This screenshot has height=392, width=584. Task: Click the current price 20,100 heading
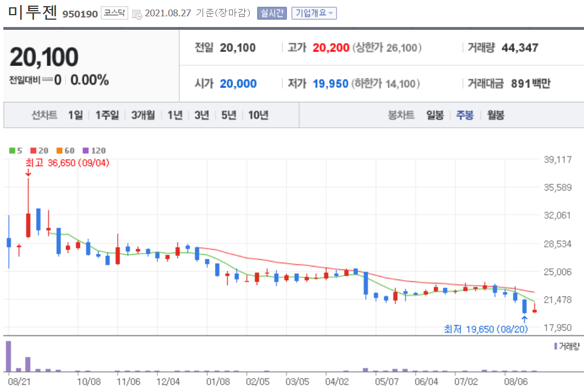pos(44,57)
